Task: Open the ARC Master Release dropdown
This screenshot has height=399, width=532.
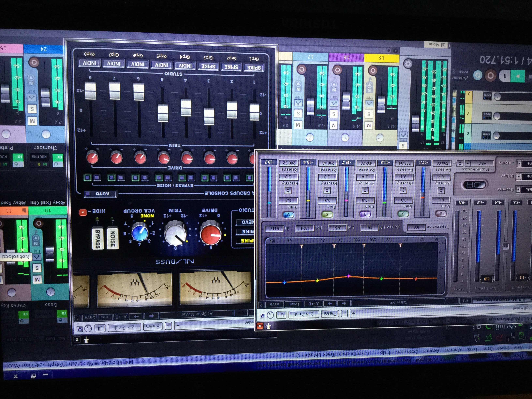Action: pyautogui.click(x=467, y=163)
